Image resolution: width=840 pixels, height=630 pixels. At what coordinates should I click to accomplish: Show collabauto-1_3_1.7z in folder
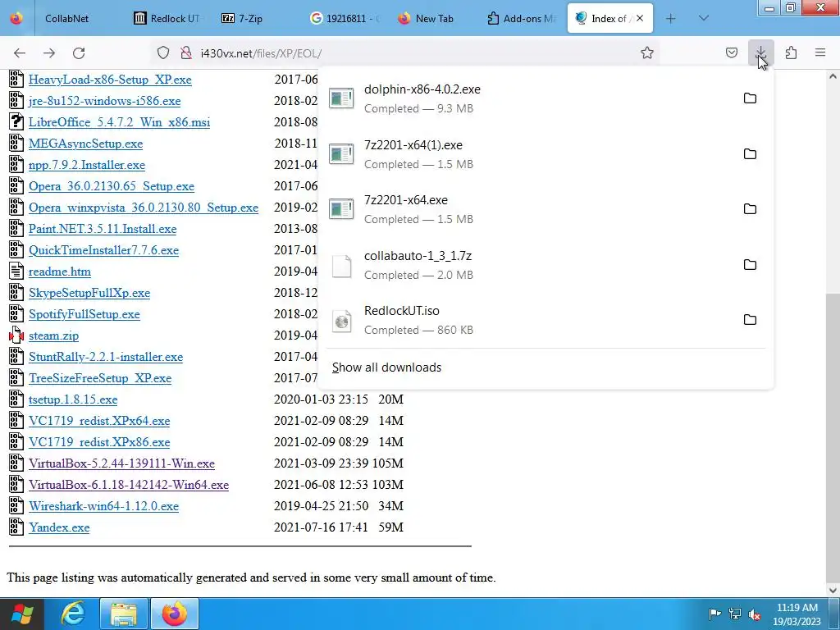point(750,265)
